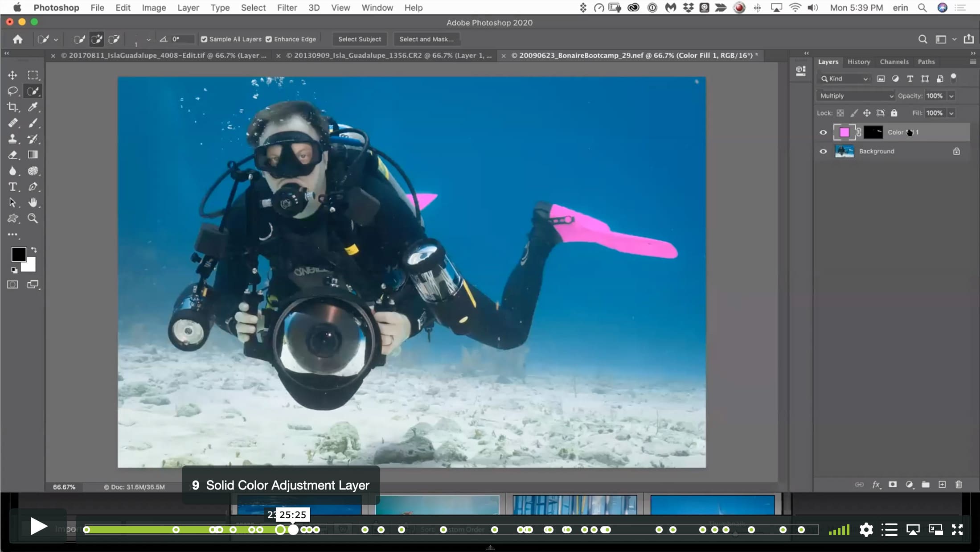This screenshot has width=980, height=552.
Task: Switch to the Isla_Guadalupe_1356.CR2 document
Action: [x=389, y=56]
